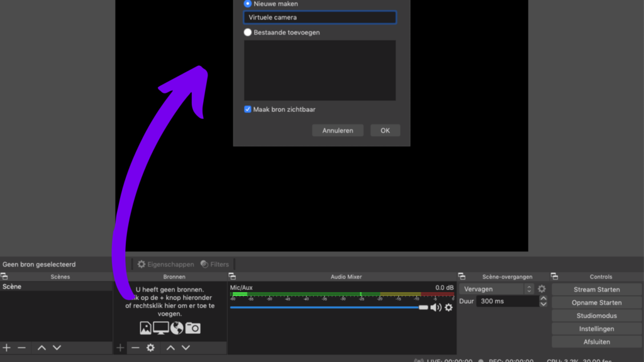
Task: Open Eigenschappen for the source
Action: pos(165,265)
